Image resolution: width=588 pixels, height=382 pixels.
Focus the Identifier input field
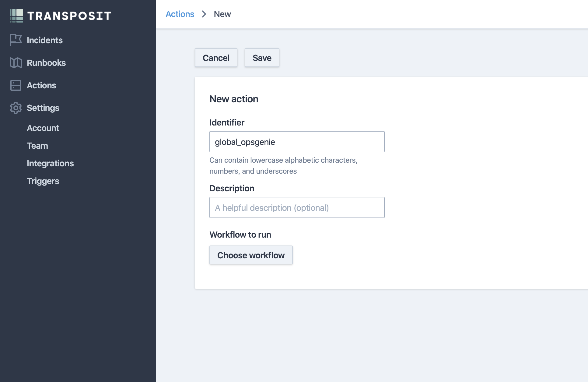click(297, 142)
